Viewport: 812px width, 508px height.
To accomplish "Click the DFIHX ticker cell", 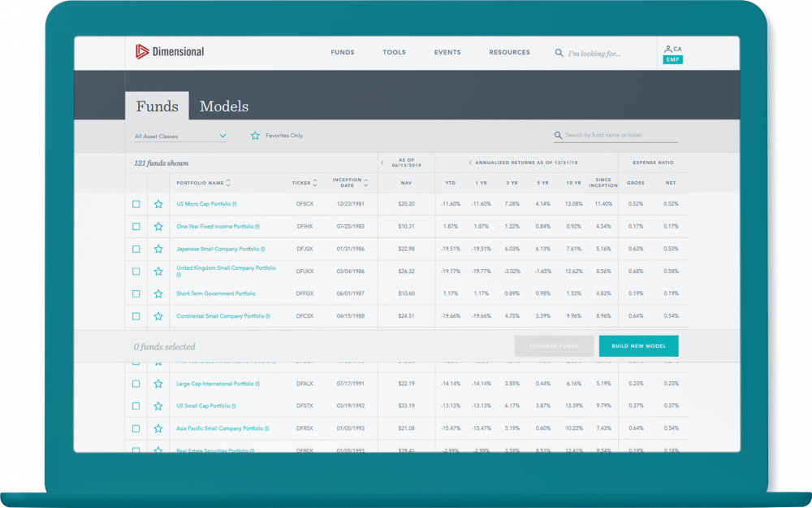I will pos(304,227).
